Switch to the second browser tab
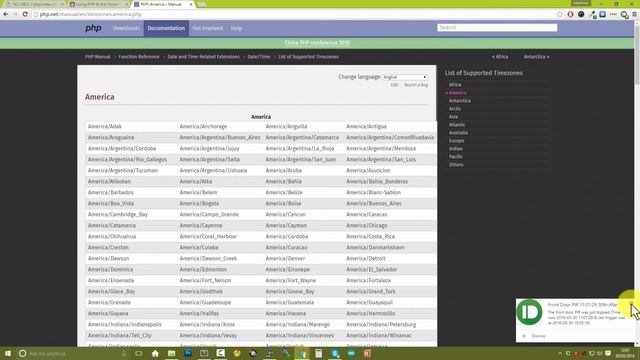 (98, 4)
